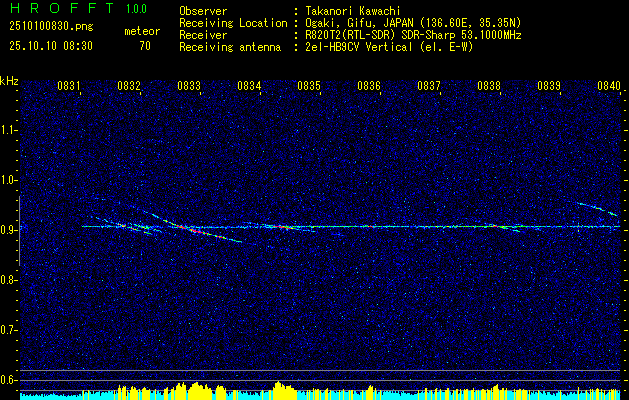Click the HROFFT program title text
Viewport: 629px width, 400px height.
(62, 8)
